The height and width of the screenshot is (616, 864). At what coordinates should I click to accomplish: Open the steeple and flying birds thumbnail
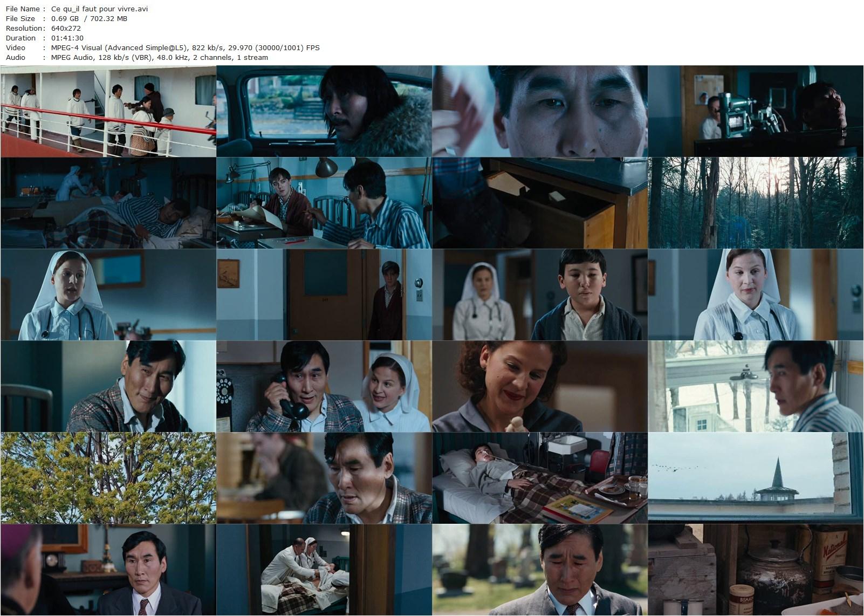pos(756,478)
